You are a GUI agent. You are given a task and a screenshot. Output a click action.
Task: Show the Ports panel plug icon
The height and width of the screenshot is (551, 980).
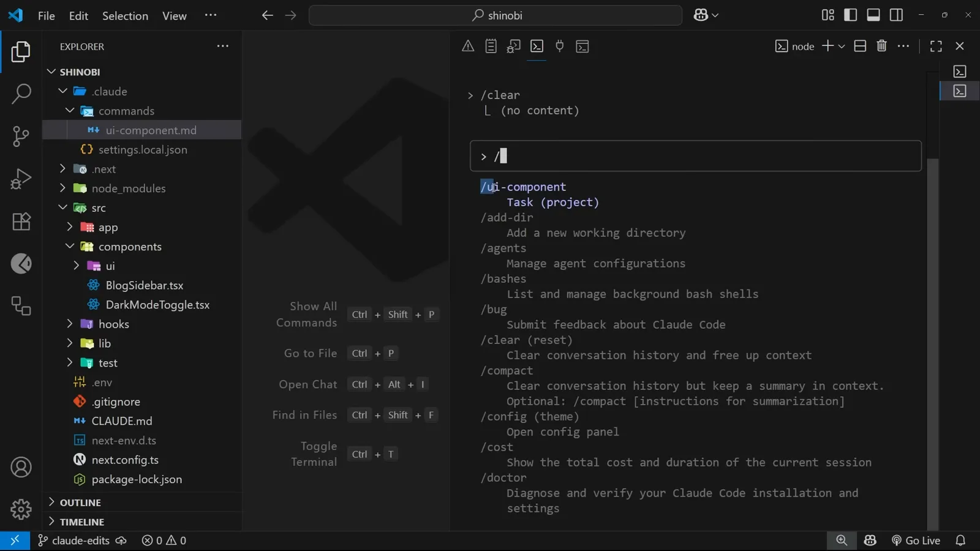pos(559,46)
